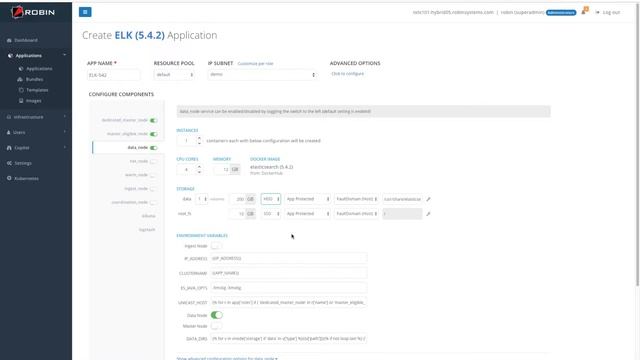Screen dimensions: 640x360
Task: Click the Customize per role link
Action: (256, 64)
